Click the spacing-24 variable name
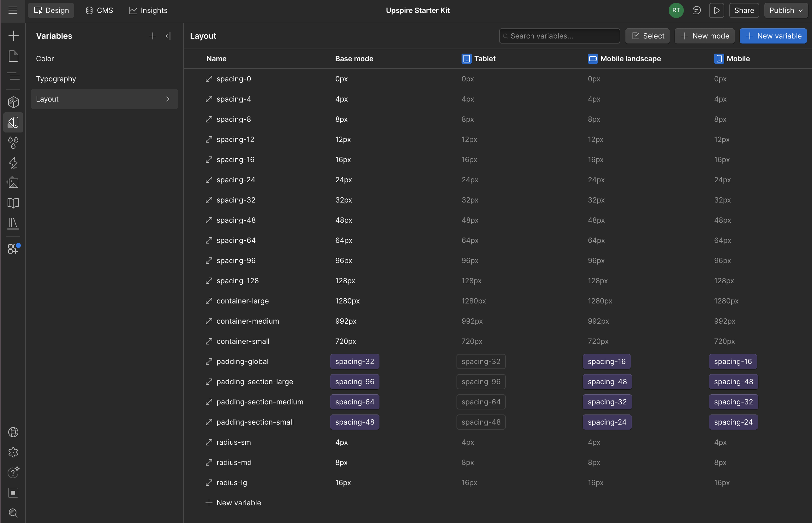The height and width of the screenshot is (523, 812). click(x=236, y=180)
